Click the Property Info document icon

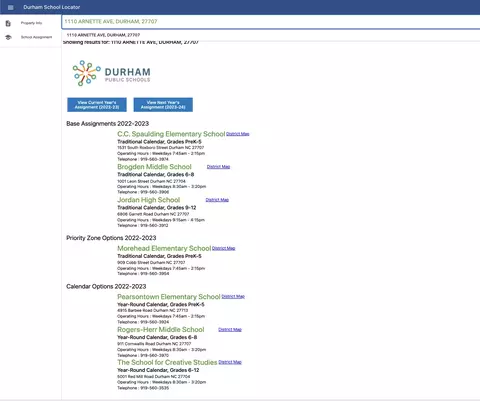coord(8,23)
